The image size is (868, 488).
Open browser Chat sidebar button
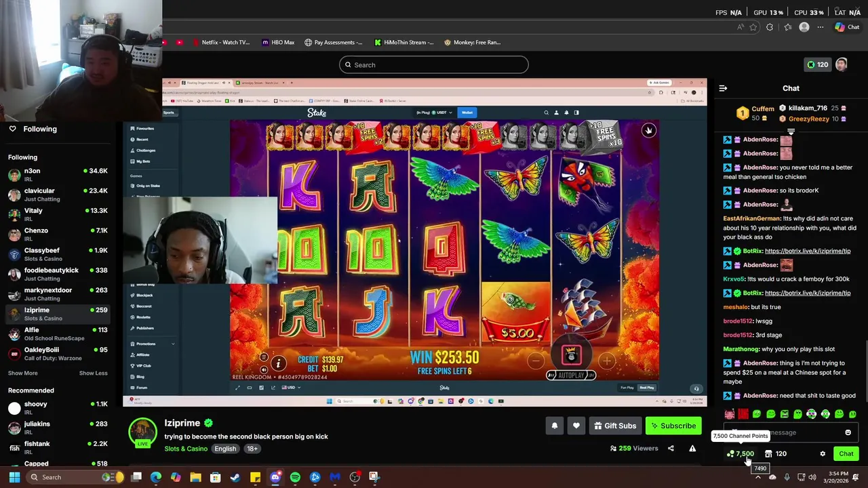tap(848, 27)
